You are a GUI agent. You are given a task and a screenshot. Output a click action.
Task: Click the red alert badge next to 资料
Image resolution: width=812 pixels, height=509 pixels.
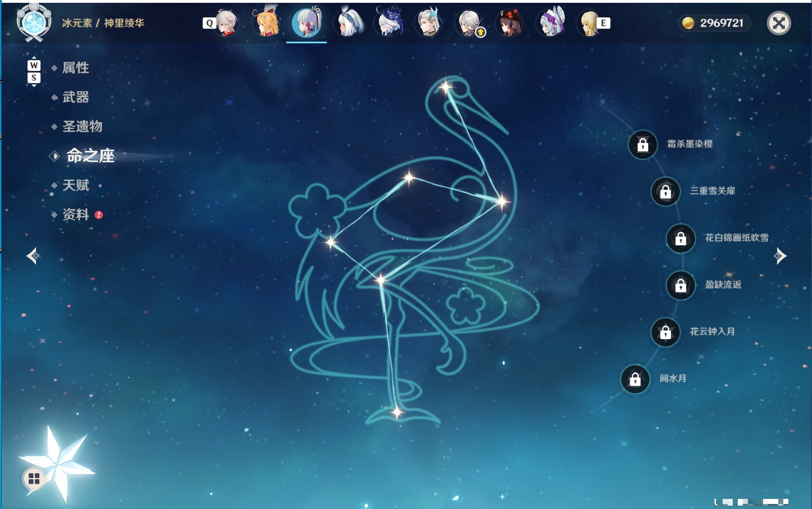point(99,215)
